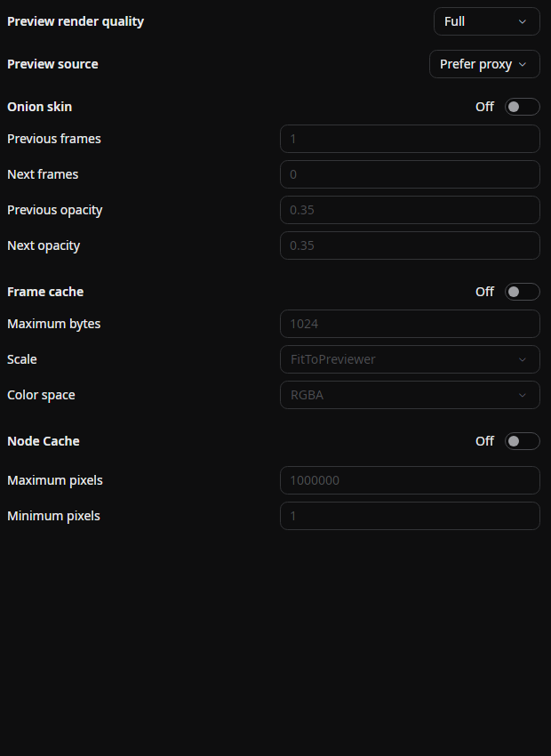This screenshot has height=756, width=551.
Task: Click the Onion skin heading
Action: tap(39, 107)
